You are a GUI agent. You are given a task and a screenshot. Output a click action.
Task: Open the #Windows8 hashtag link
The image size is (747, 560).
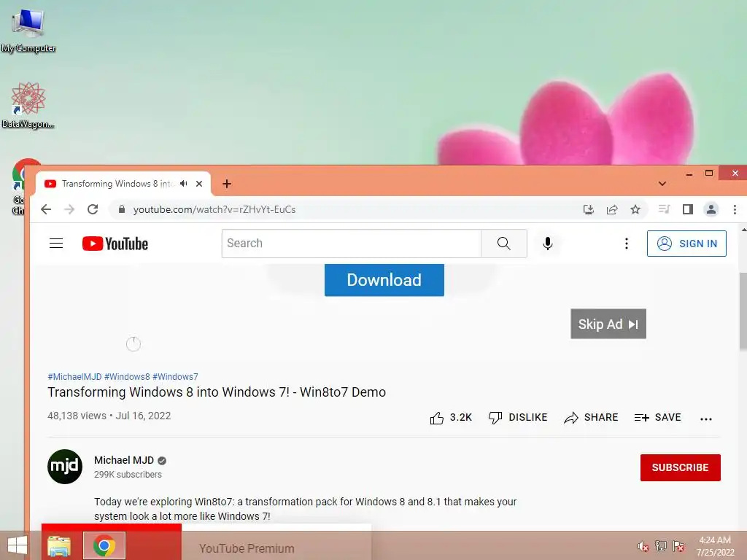pyautogui.click(x=127, y=377)
